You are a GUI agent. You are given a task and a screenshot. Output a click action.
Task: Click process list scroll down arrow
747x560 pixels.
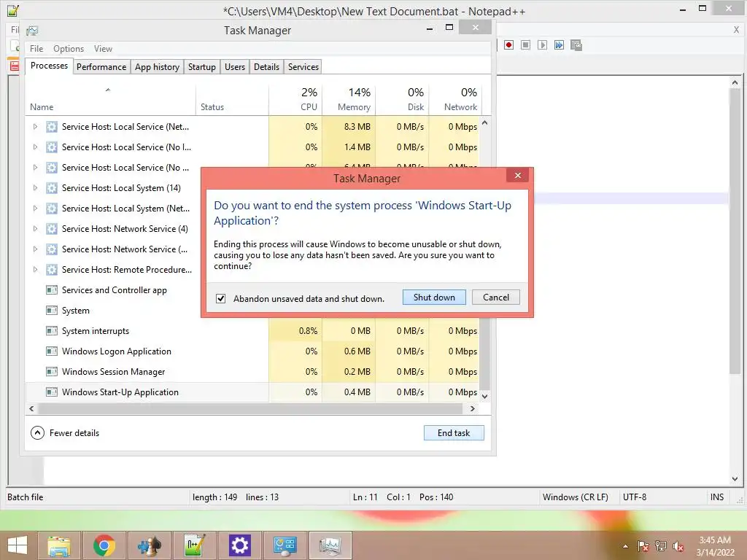[x=484, y=396]
